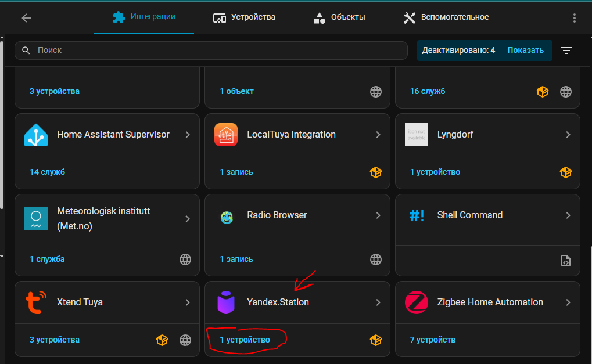The width and height of the screenshot is (592, 364).
Task: Click the Radio Browser title text
Action: (x=277, y=215)
